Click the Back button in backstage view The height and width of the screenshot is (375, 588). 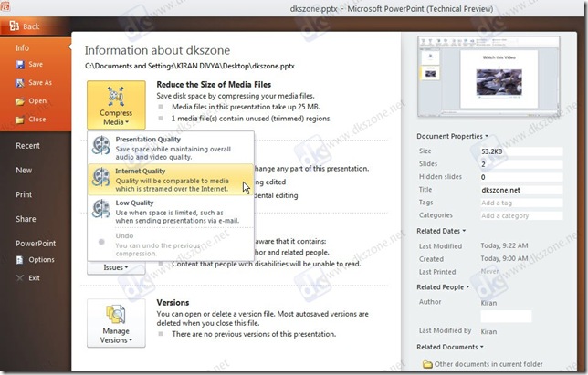[25, 26]
